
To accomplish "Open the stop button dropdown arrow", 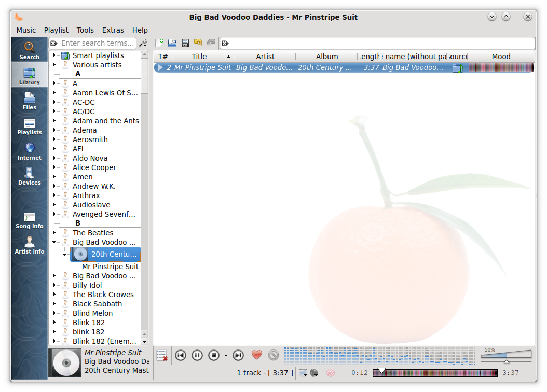I will pyautogui.click(x=226, y=356).
